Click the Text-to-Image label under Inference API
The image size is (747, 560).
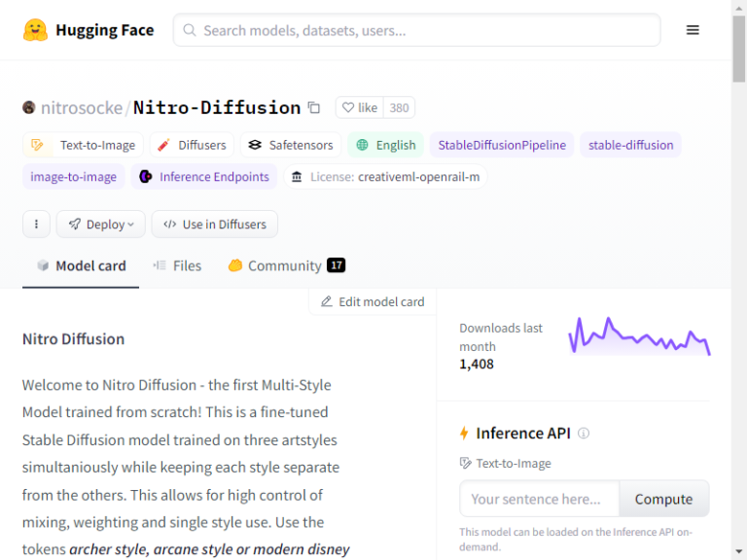click(x=514, y=464)
